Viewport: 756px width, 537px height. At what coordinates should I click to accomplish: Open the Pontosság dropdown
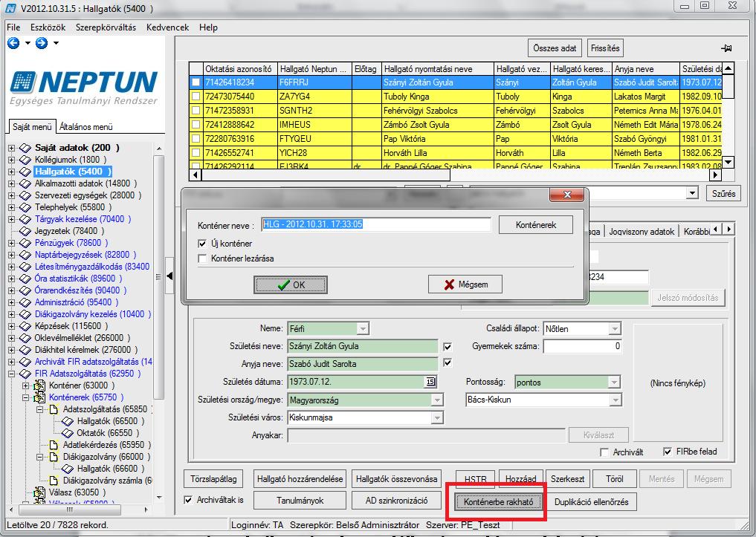coord(614,383)
